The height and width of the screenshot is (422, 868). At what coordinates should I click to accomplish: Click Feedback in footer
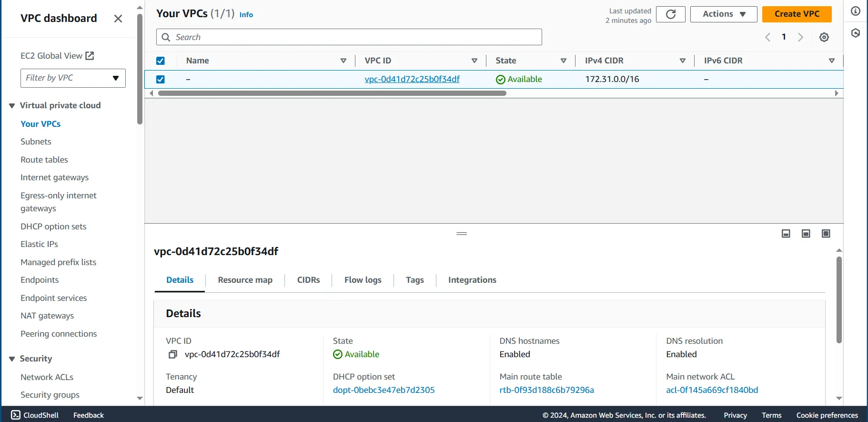89,415
